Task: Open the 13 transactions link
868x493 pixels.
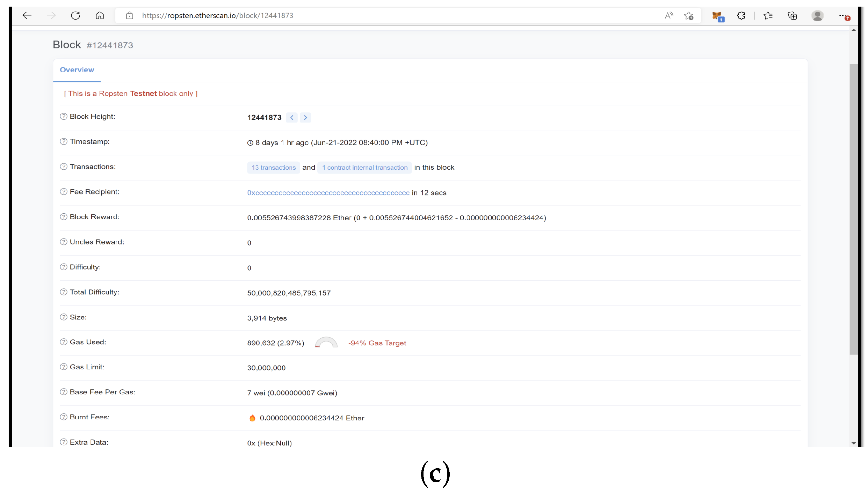Action: [x=274, y=168]
